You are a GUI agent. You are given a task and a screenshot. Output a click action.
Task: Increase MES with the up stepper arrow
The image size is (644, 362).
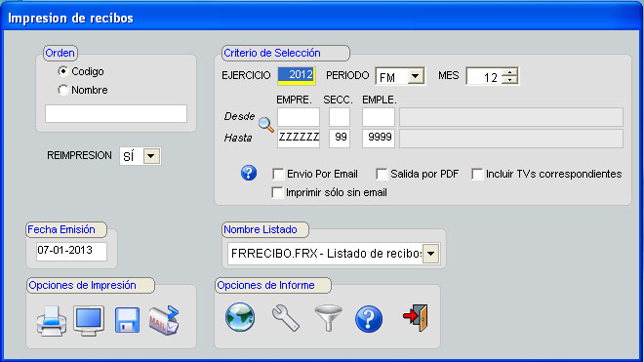509,72
